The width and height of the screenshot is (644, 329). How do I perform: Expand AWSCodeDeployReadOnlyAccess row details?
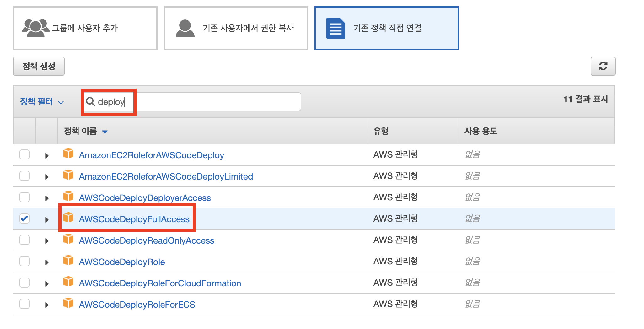coord(47,241)
